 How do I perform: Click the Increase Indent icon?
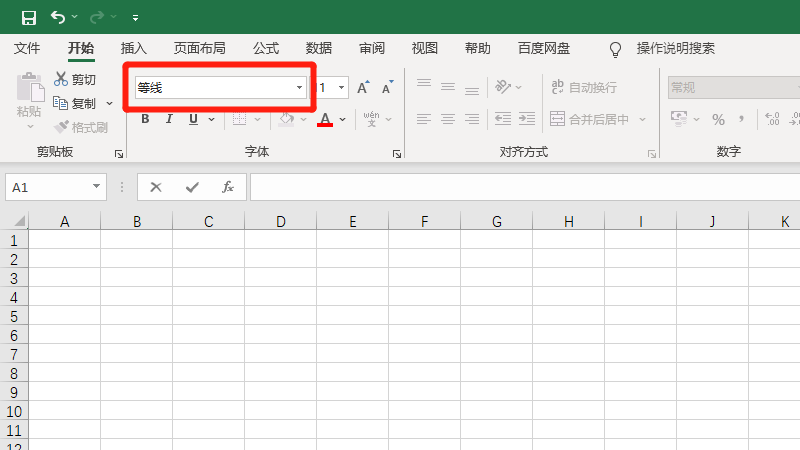coord(524,119)
